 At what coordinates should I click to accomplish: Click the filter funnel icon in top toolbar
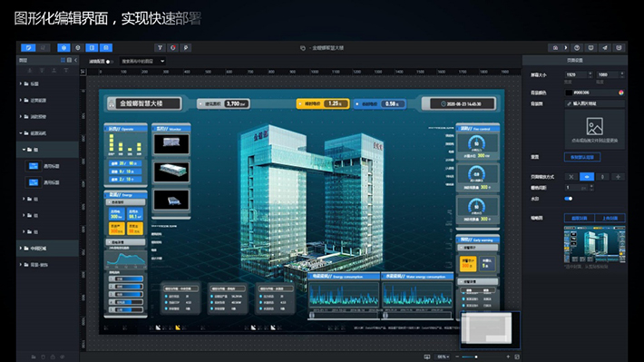(x=160, y=48)
